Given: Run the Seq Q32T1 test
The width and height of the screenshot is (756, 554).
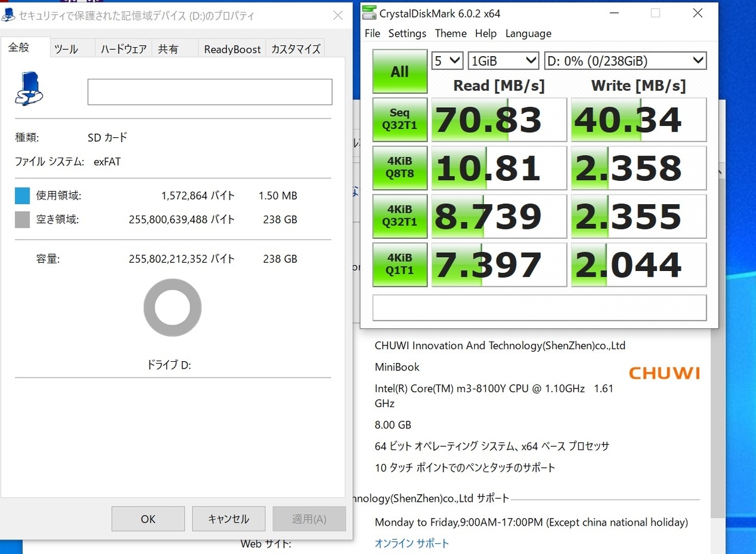Looking at the screenshot, I should tap(399, 119).
